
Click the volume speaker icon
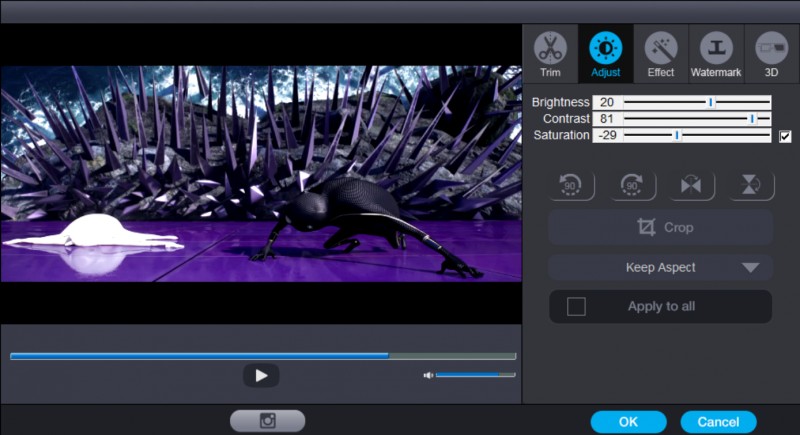pyautogui.click(x=428, y=375)
